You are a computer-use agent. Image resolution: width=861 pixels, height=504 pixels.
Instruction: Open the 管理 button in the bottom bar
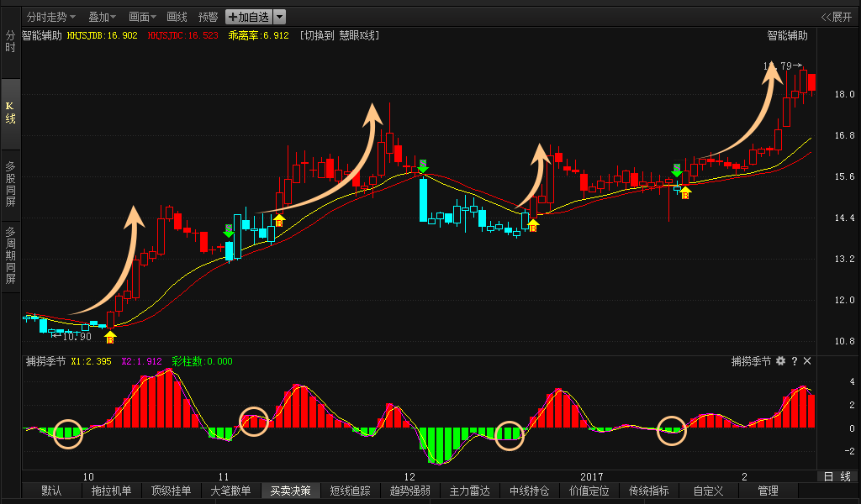(768, 491)
